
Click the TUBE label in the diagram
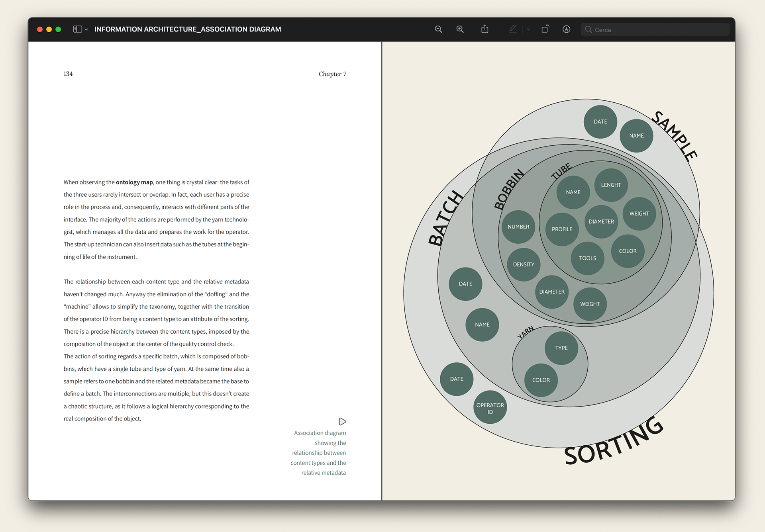[x=561, y=171]
